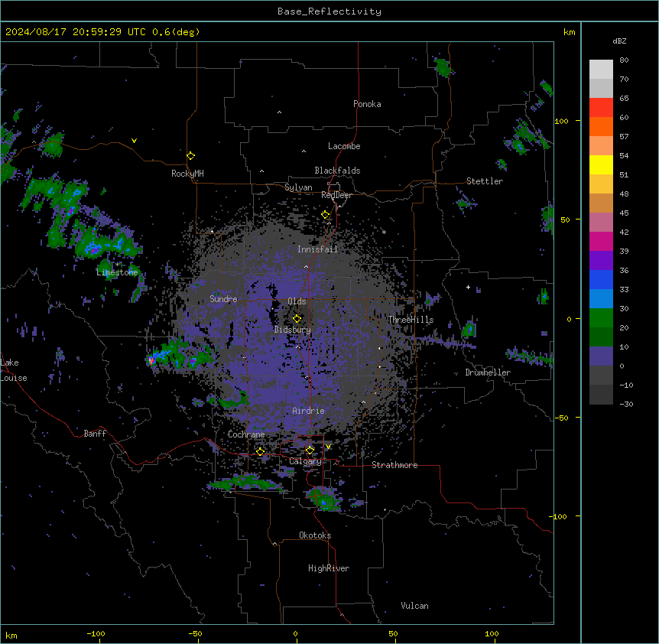Click the Blackfalds label

337,171
